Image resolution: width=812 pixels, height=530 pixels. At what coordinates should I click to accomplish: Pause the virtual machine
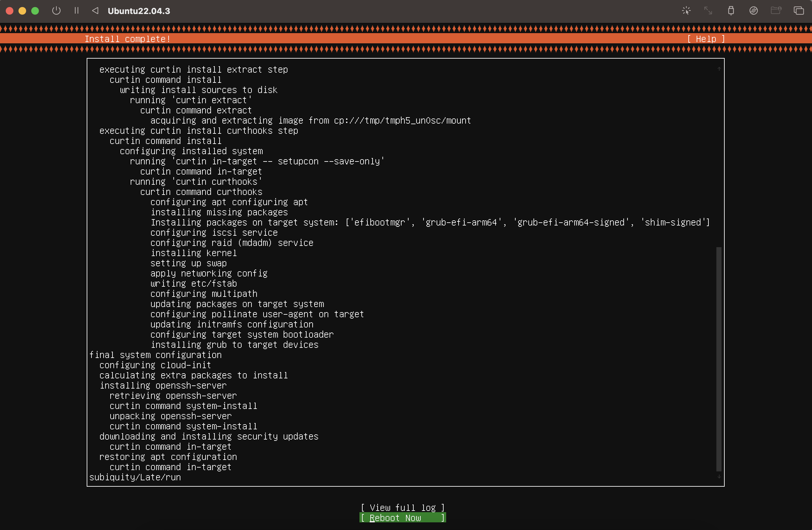coord(76,11)
